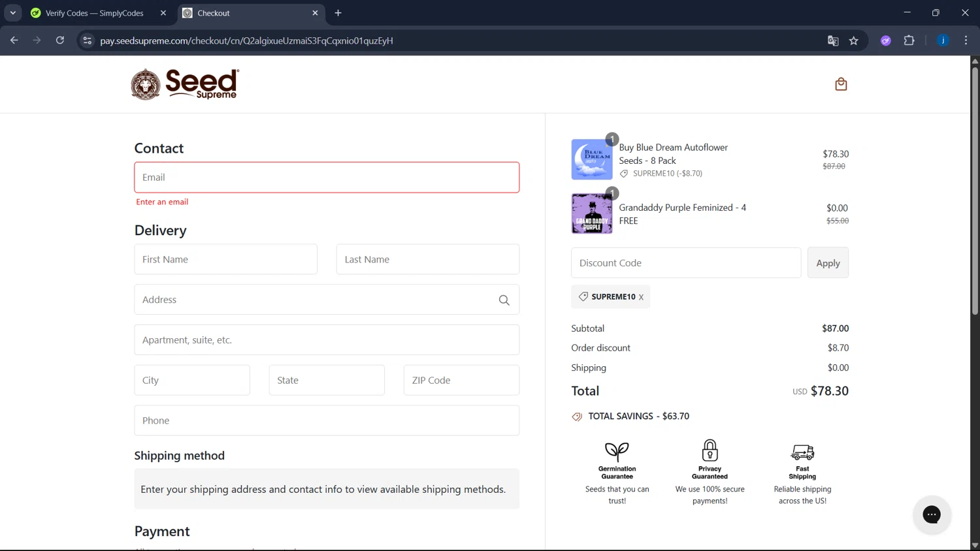
Task: Click the 'Enter an email' error text
Action: 162,202
